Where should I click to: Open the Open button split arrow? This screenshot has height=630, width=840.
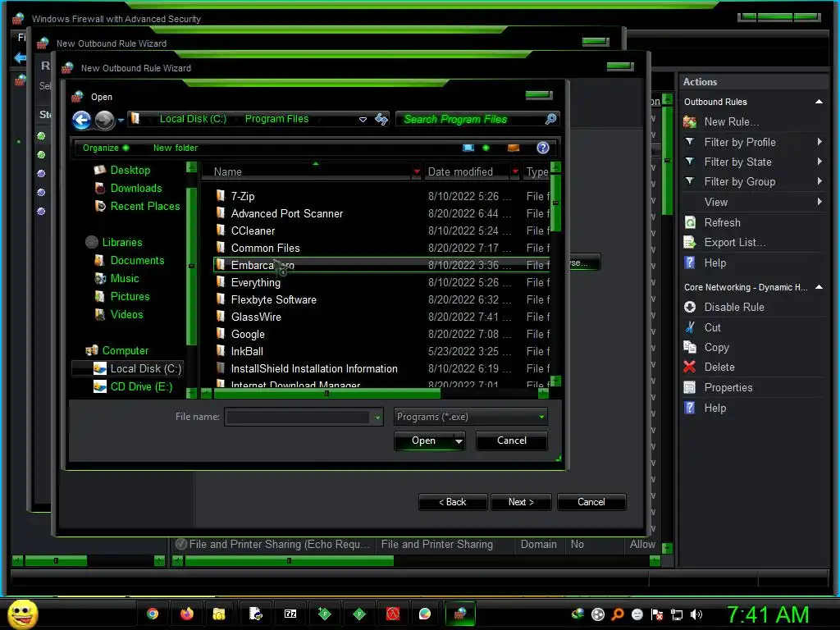pos(459,441)
